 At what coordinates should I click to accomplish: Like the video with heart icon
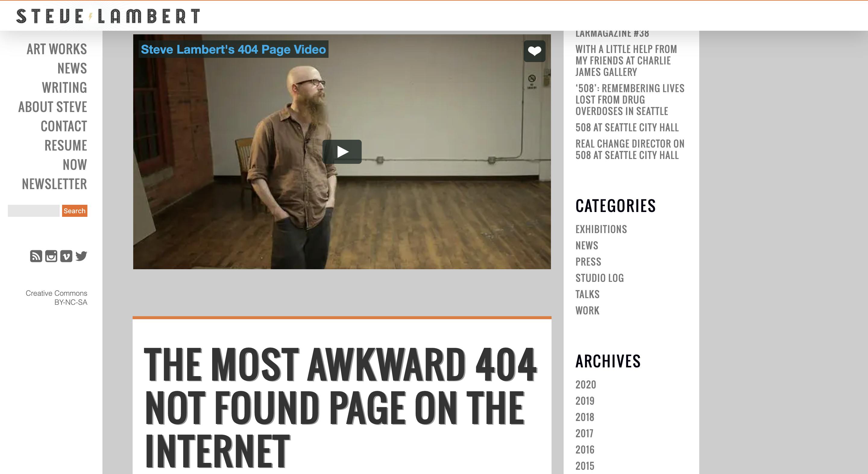534,51
